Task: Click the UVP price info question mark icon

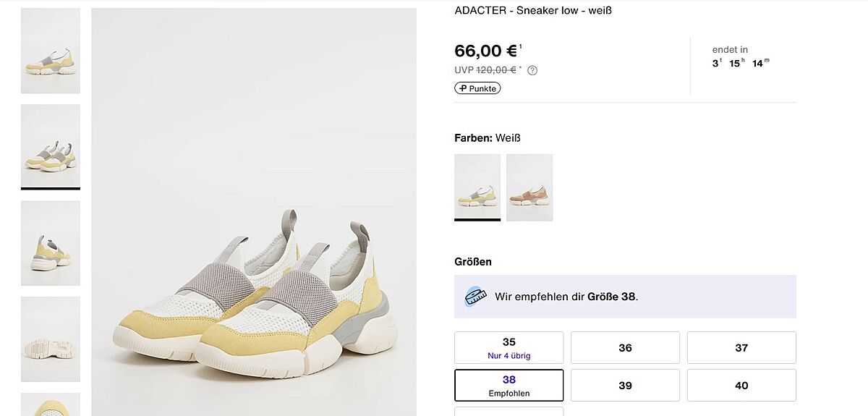Action: (532, 70)
